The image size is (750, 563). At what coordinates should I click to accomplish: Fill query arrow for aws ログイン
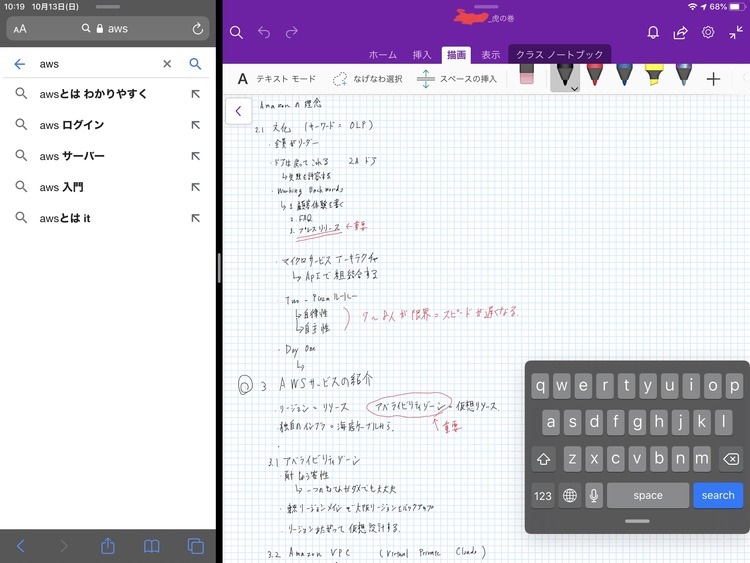[x=196, y=125]
